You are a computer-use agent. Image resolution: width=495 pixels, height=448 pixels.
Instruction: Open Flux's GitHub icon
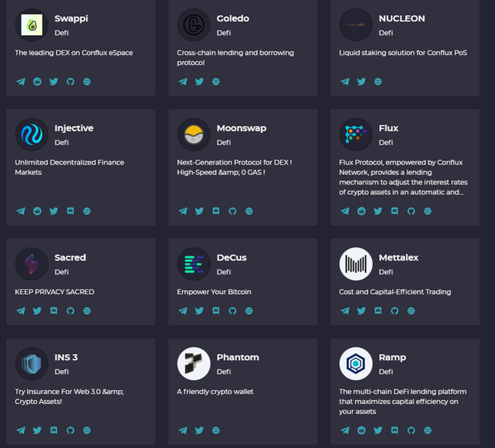(411, 211)
